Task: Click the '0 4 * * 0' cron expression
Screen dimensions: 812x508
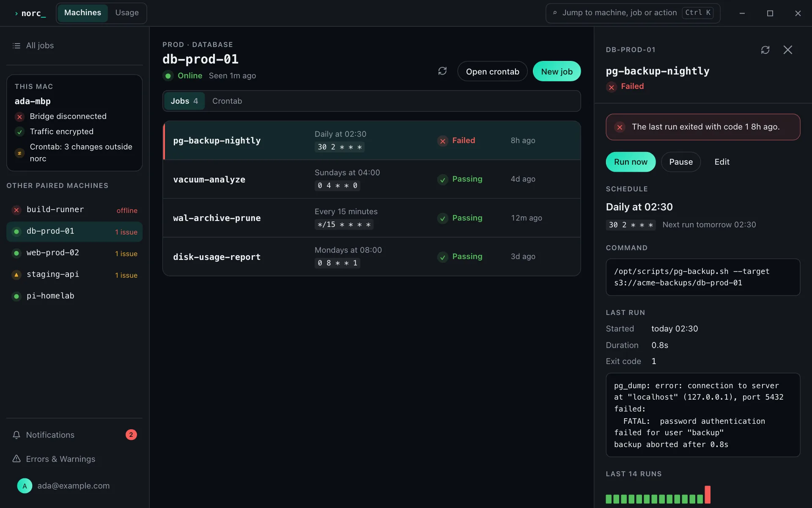Action: pos(337,186)
